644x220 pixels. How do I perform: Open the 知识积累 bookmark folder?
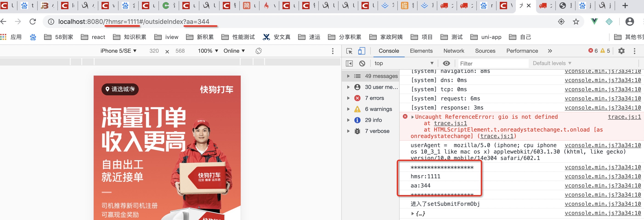130,37
